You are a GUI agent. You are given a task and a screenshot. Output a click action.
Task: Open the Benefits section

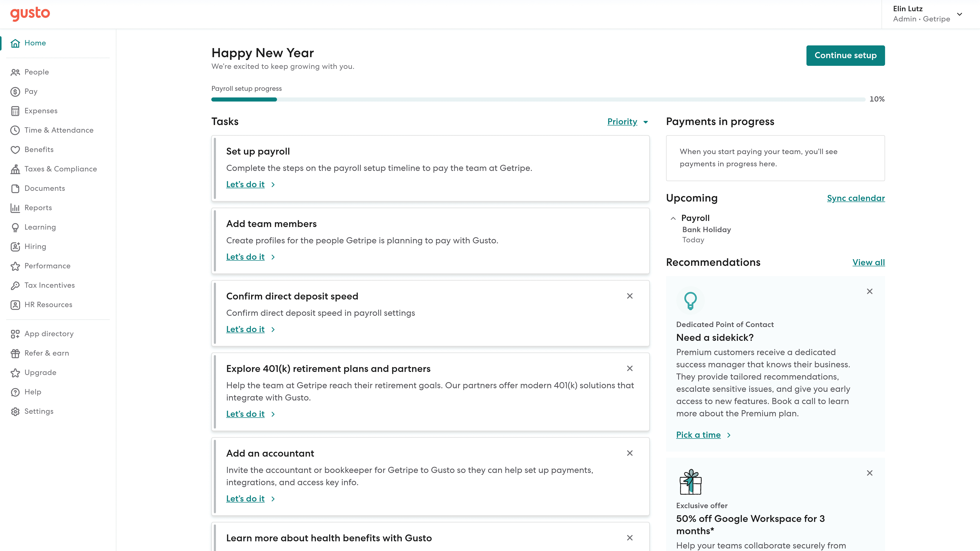point(39,150)
